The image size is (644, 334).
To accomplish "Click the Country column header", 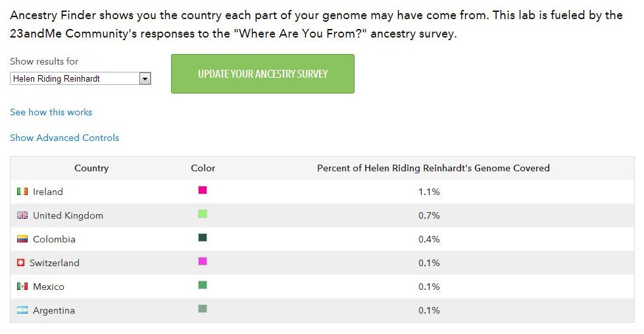I will click(91, 168).
